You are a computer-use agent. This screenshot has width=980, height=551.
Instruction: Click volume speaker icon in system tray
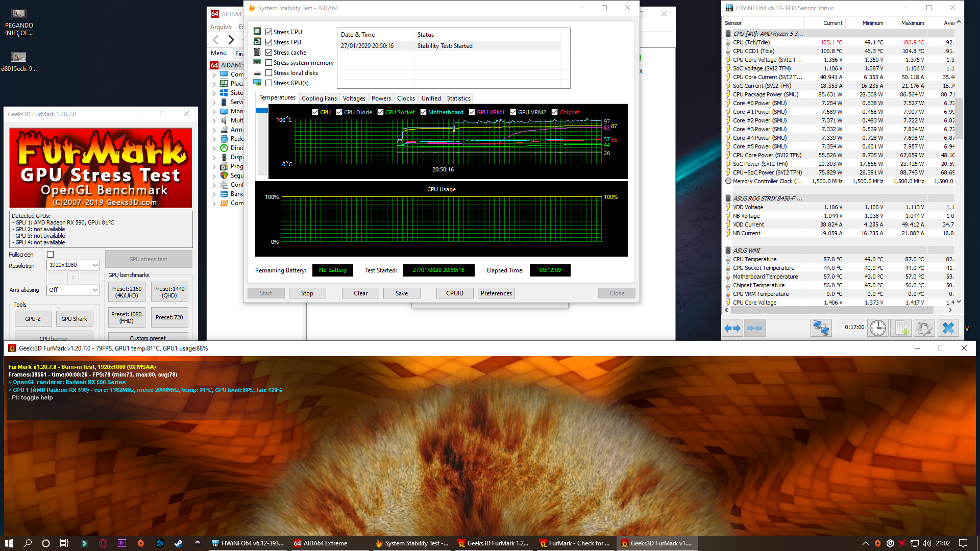coord(927,543)
